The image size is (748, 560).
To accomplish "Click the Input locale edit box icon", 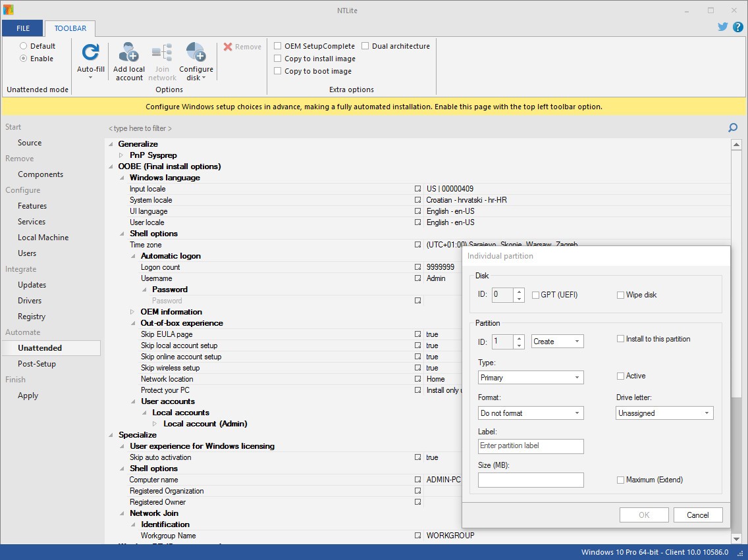I will pyautogui.click(x=417, y=189).
